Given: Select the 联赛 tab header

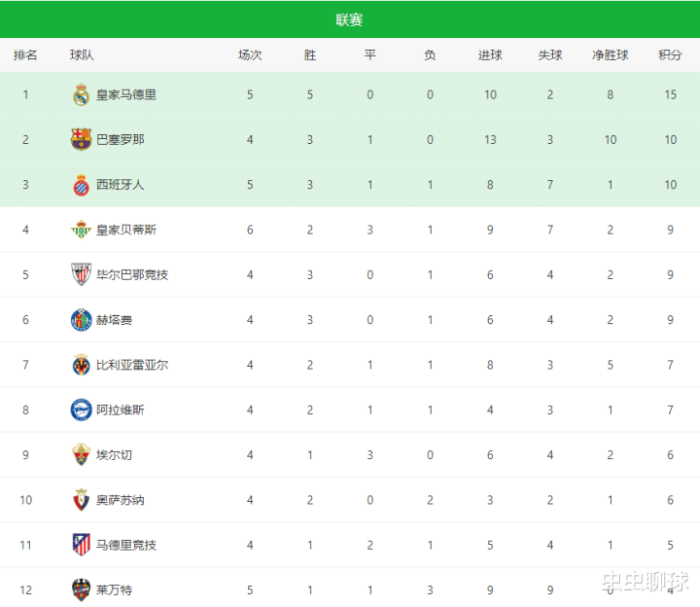Looking at the screenshot, I should point(350,19).
